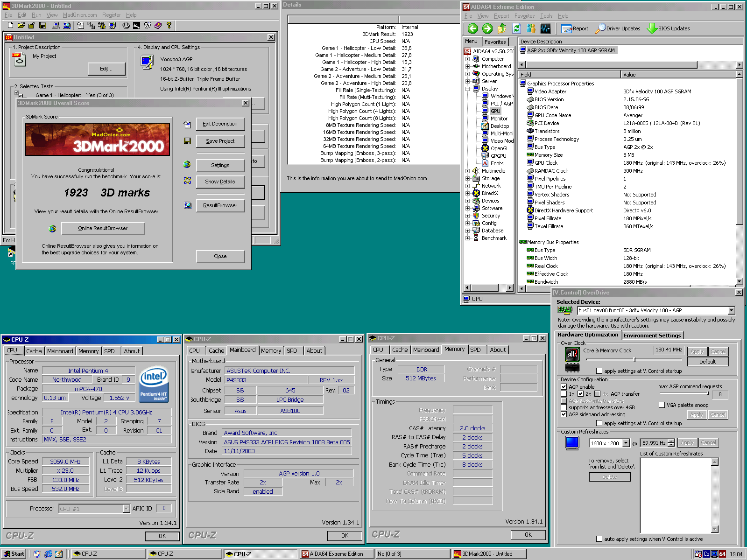Screen dimensions: 747x560
Task: Click AIDA64 waveform monitor icon in toolbar
Action: click(x=545, y=28)
